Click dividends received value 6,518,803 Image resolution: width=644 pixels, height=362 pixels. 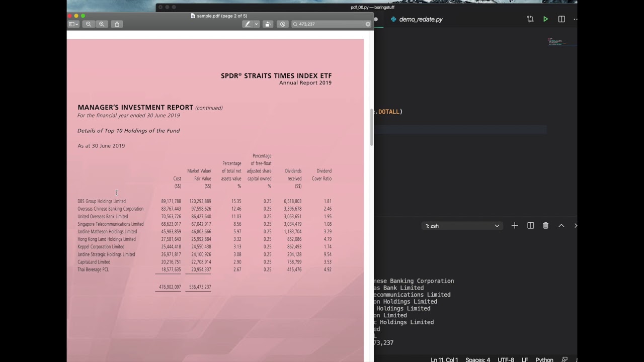point(292,201)
